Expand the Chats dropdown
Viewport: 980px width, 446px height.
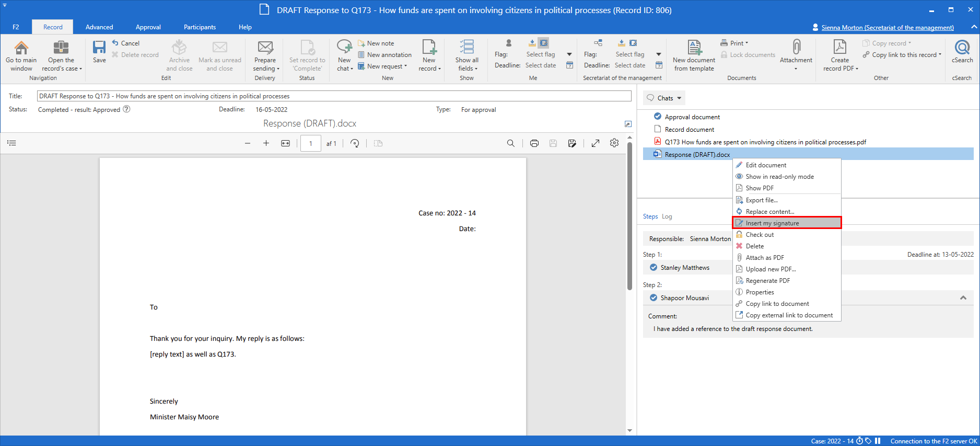tap(664, 98)
